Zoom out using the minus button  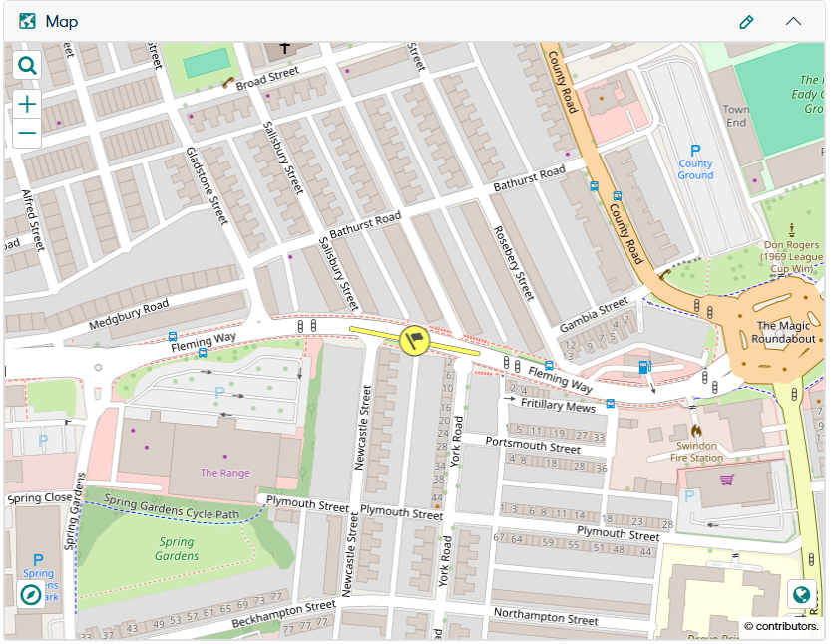click(x=27, y=133)
